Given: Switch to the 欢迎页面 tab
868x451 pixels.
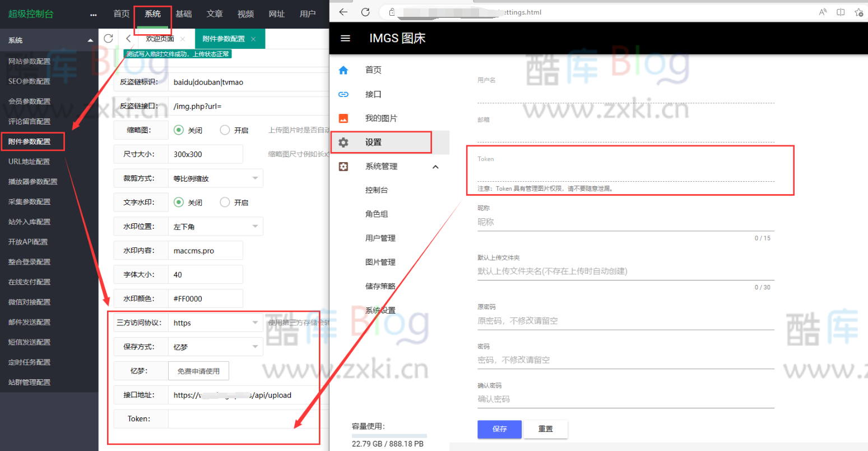Looking at the screenshot, I should pyautogui.click(x=161, y=39).
